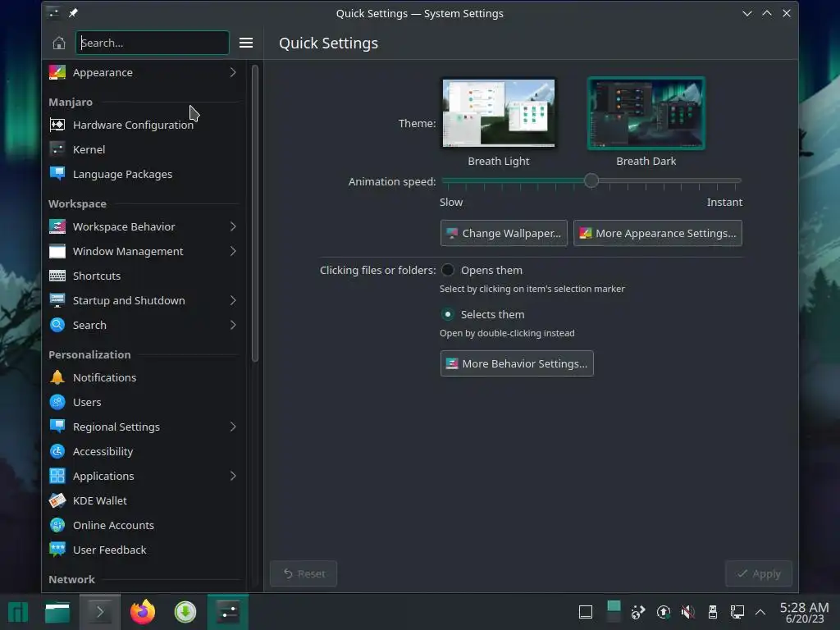Open the network tray icon
The width and height of the screenshot is (840, 630).
coord(737,612)
